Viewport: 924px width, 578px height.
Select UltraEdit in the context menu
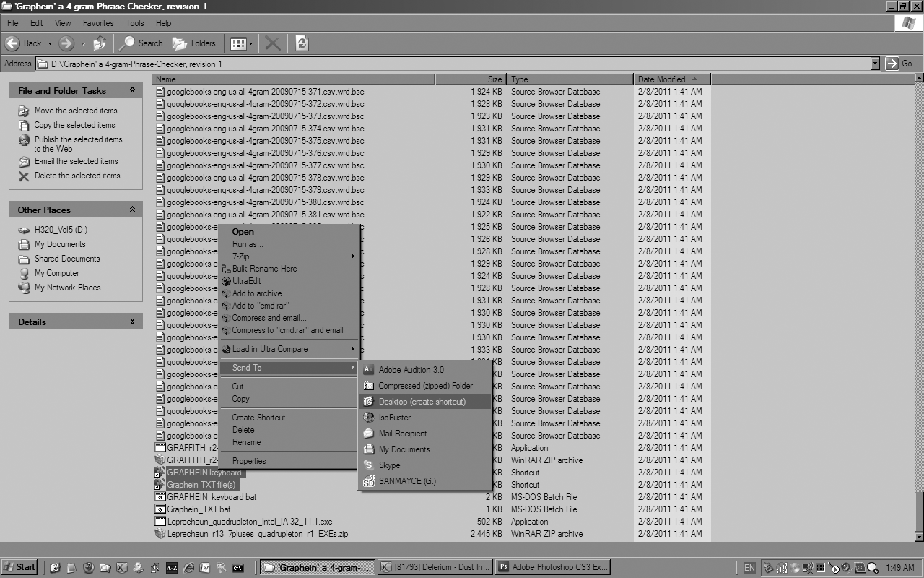pyautogui.click(x=289, y=281)
